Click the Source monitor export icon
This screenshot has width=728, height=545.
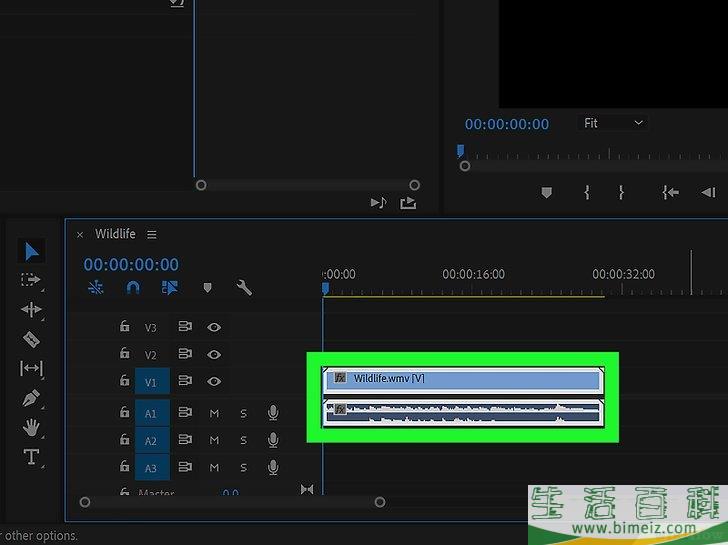coord(408,203)
